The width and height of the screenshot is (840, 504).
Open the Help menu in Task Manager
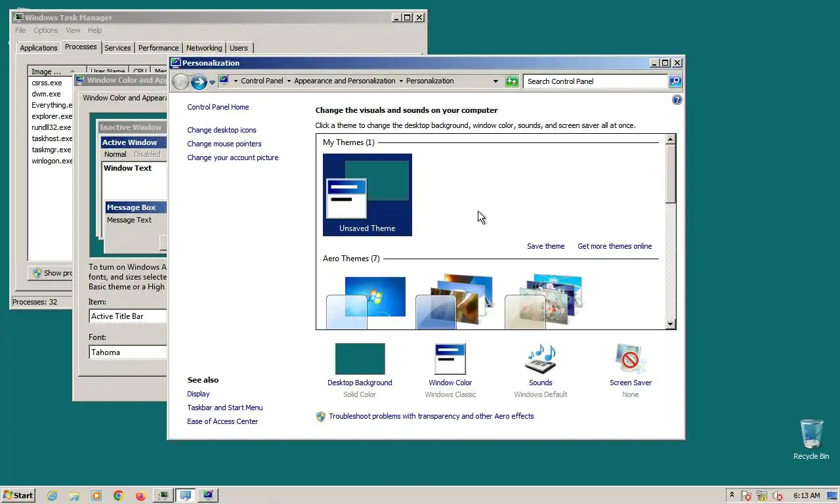point(95,30)
